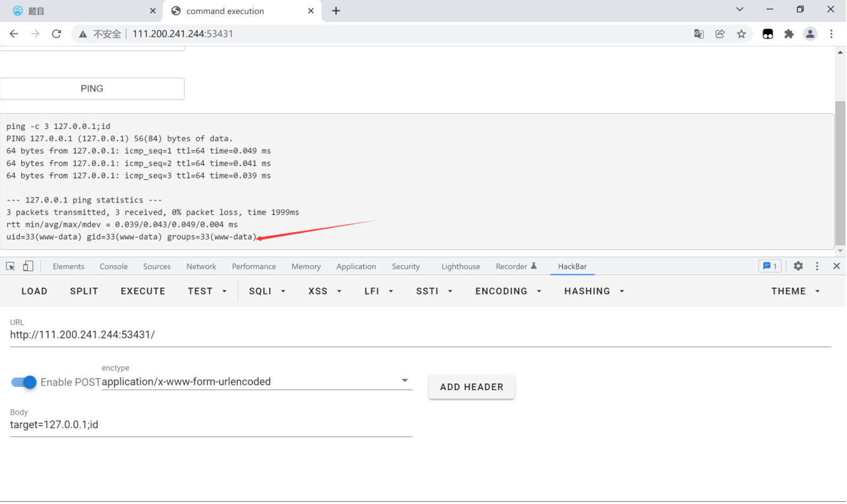This screenshot has width=847, height=504.
Task: Switch to the Performance tab
Action: [254, 266]
